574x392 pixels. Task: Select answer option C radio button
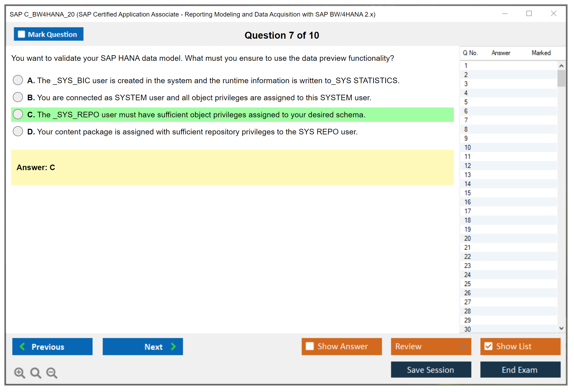tap(18, 114)
